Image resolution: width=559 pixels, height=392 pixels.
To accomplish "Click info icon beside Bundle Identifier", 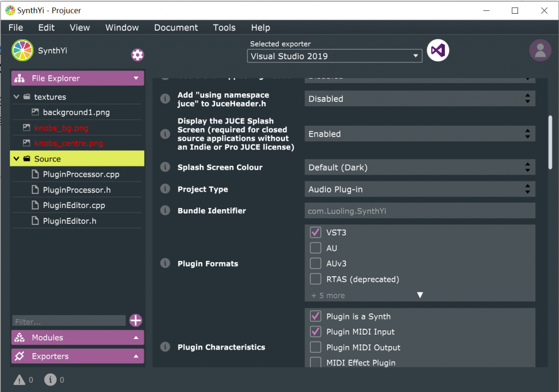I will [x=164, y=210].
